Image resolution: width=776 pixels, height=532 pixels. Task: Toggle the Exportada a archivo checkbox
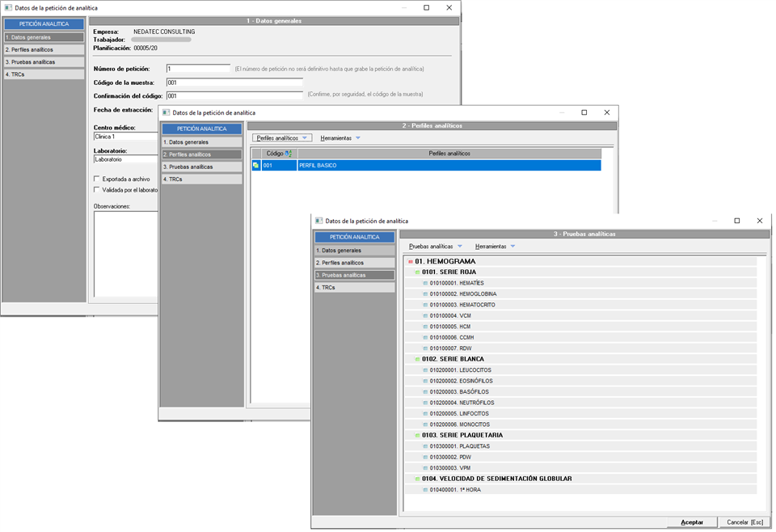coord(97,179)
